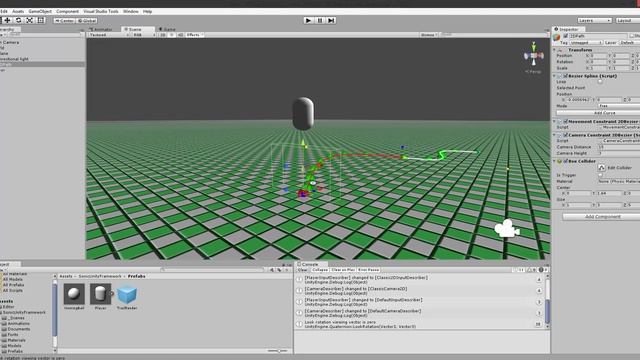Collapse the Transform component
Screen dimensions: 640x360
555,50
